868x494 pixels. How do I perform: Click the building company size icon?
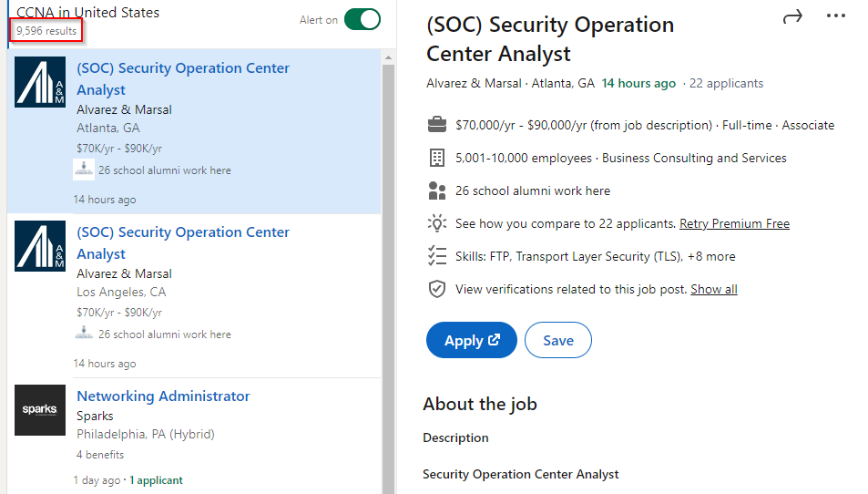pyautogui.click(x=437, y=158)
